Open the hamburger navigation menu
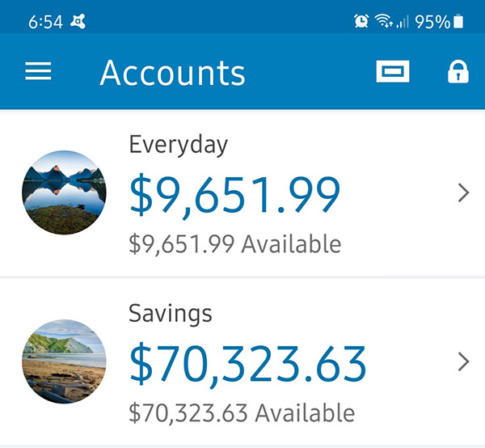 click(x=38, y=71)
